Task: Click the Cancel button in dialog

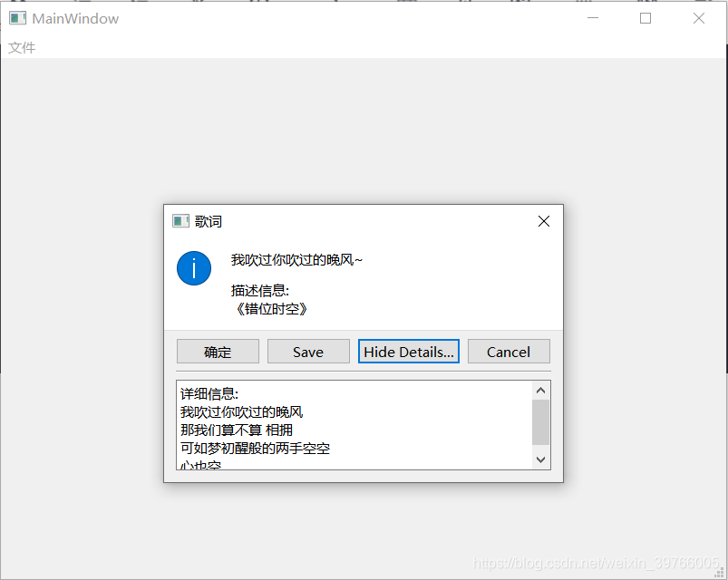Action: 509,352
